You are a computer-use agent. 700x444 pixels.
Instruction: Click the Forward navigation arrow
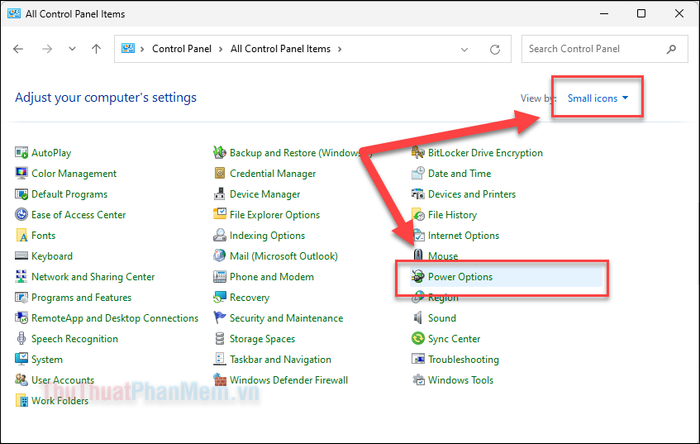coord(47,49)
